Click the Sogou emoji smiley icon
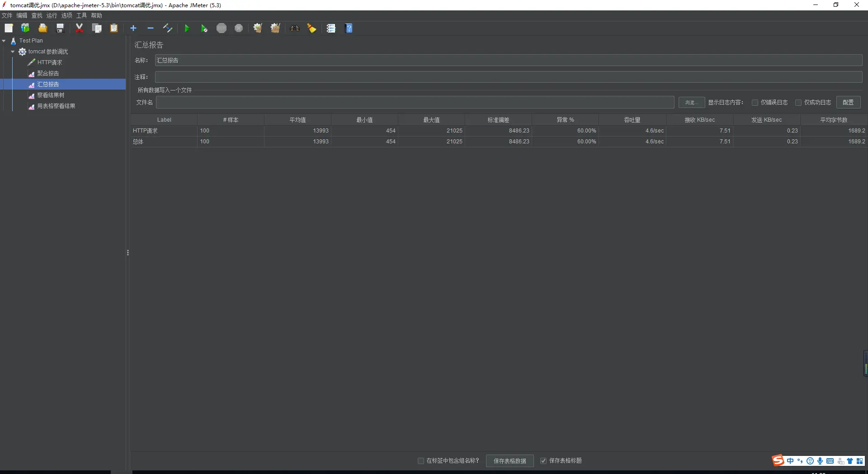 point(810,461)
